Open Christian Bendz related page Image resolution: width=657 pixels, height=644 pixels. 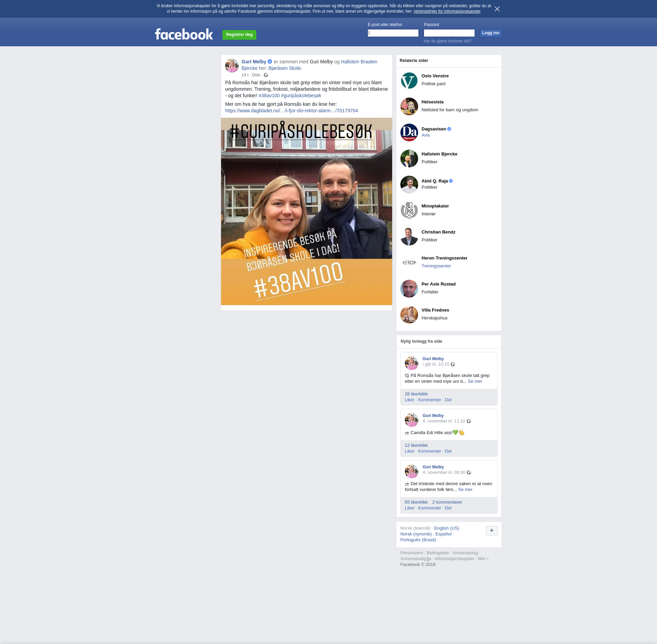point(438,232)
